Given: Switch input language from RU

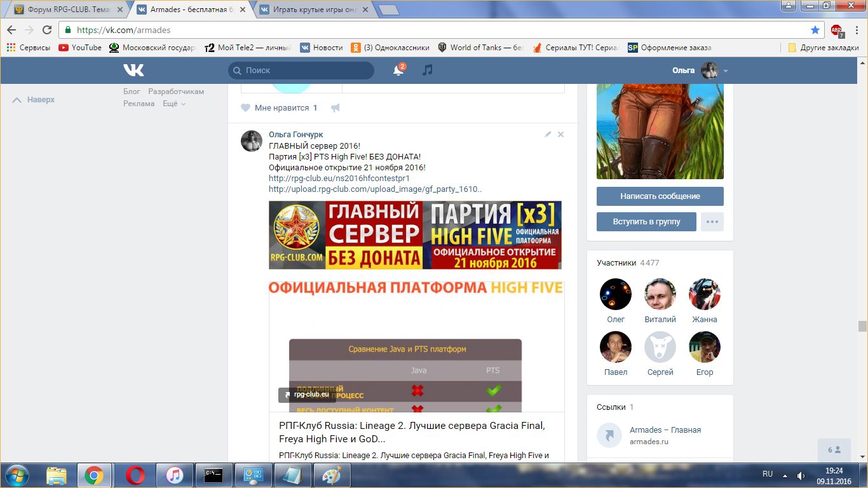Looking at the screenshot, I should coord(768,475).
